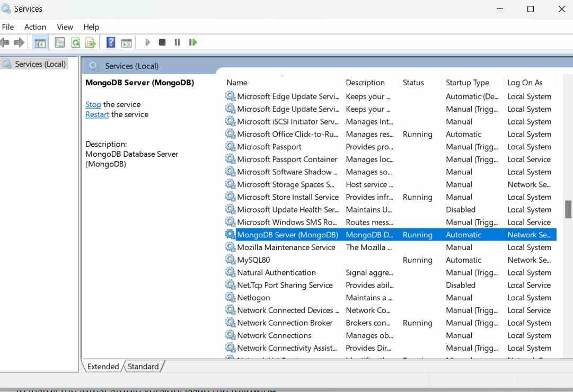The width and height of the screenshot is (573, 392).
Task: Select the Microsoft Store Install Service name
Action: click(288, 197)
